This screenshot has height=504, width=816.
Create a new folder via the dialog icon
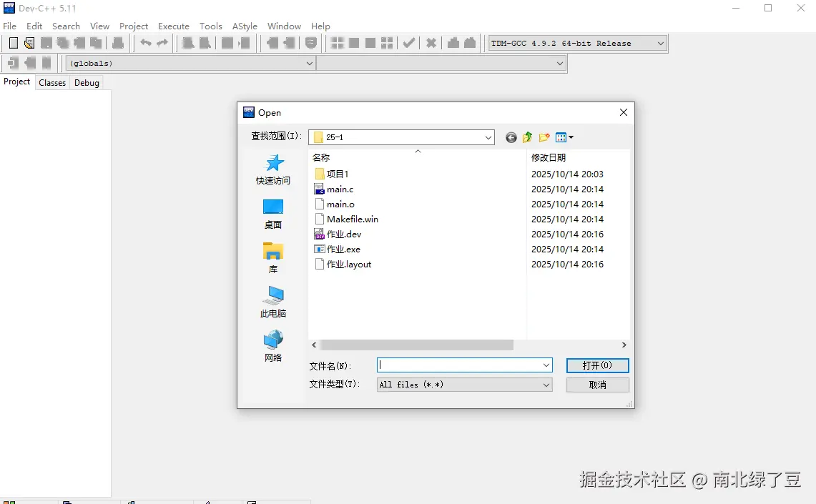pyautogui.click(x=544, y=137)
